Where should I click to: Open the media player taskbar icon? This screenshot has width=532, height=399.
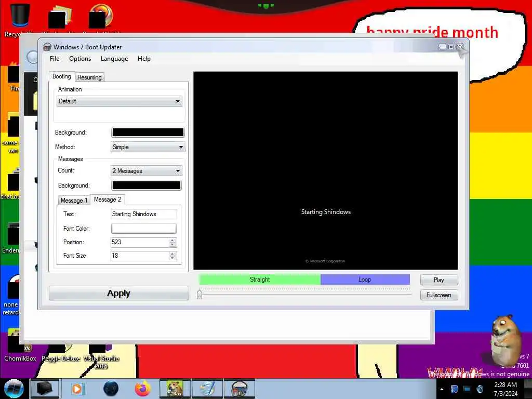pyautogui.click(x=77, y=389)
